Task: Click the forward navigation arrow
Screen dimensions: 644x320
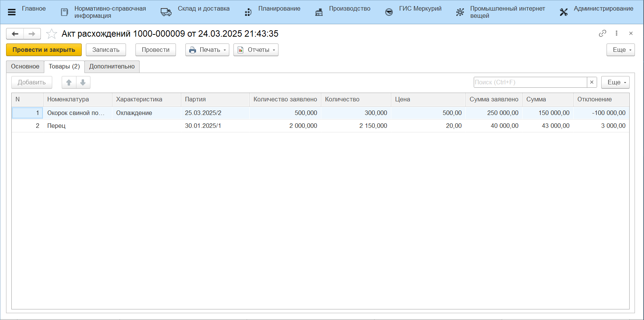Action: coord(32,34)
